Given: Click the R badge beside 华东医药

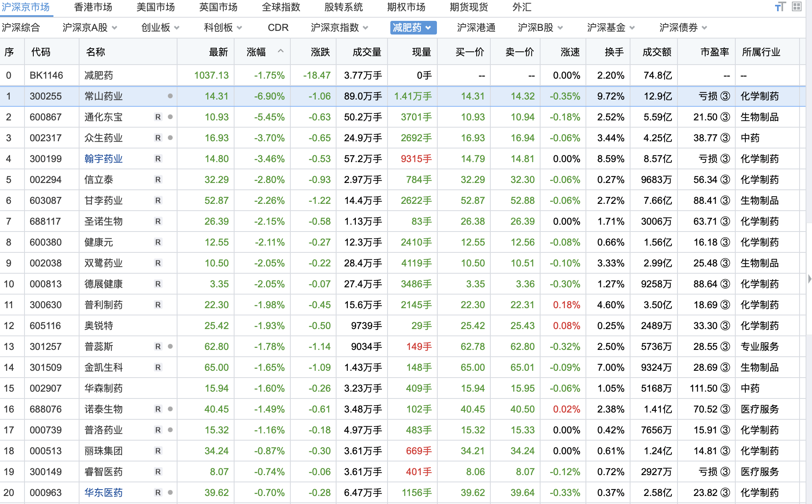Looking at the screenshot, I should pos(158,493).
